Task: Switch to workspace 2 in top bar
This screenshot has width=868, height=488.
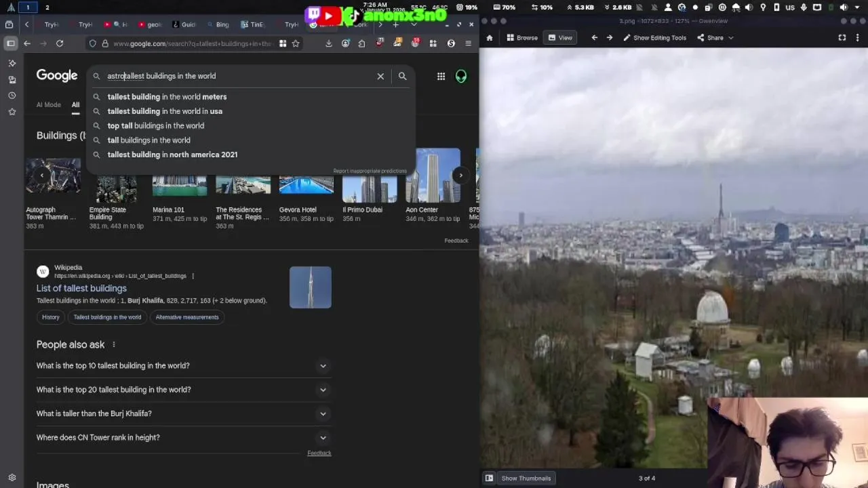Action: (47, 7)
